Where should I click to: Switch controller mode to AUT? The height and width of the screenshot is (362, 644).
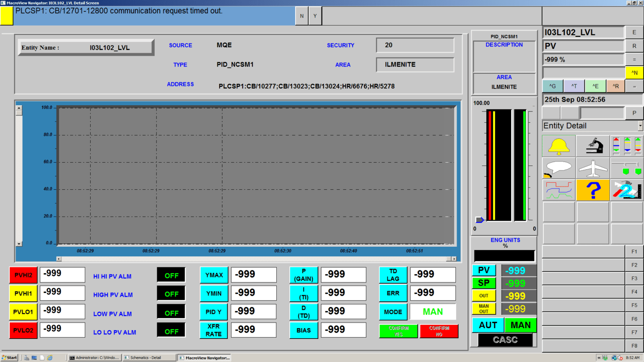click(488, 325)
